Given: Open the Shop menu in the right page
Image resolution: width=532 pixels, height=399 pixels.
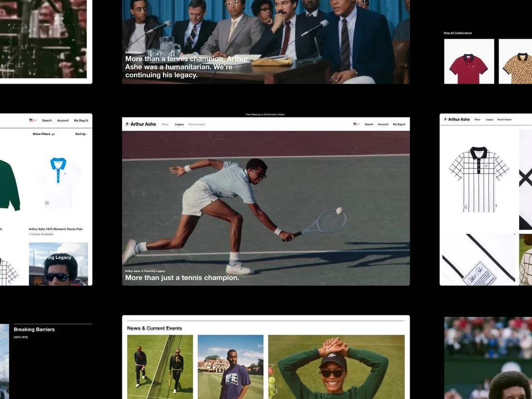Looking at the screenshot, I should (478, 119).
